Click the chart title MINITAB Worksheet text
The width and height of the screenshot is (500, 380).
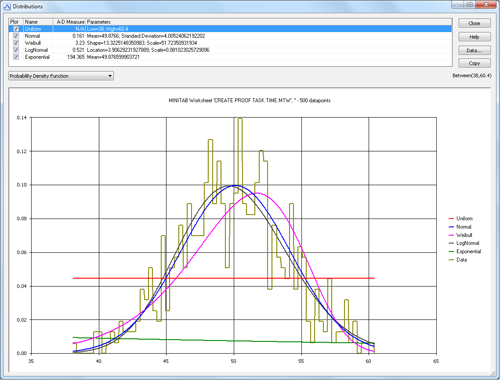[250, 100]
